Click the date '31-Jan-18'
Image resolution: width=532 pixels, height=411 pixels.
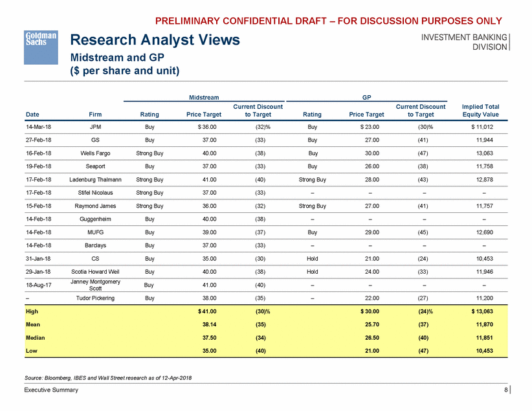point(38,259)
